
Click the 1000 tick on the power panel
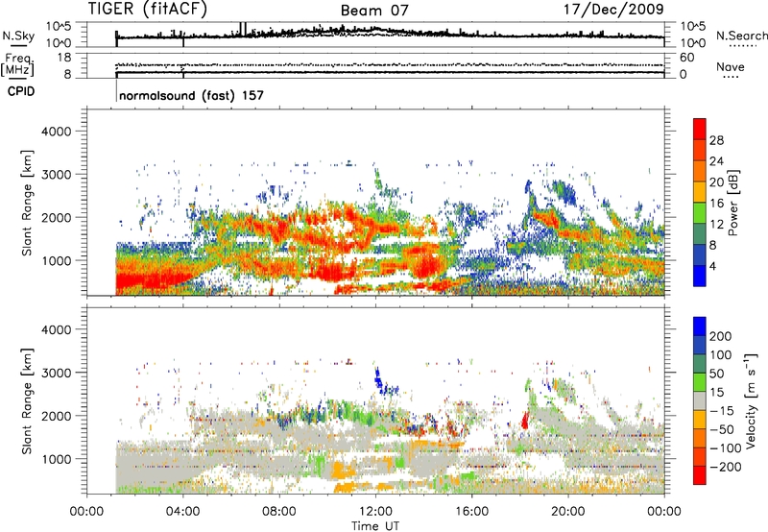(56, 260)
